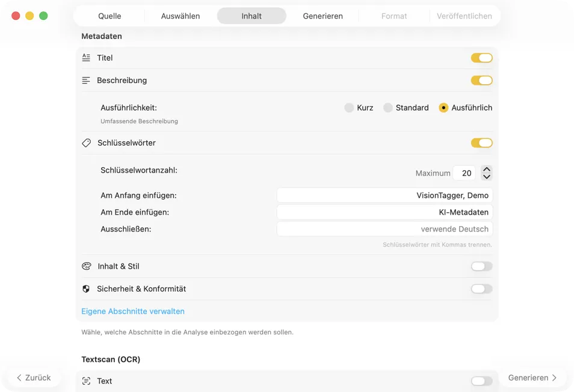Select the Kurz radio button
Image resolution: width=574 pixels, height=392 pixels.
tap(349, 108)
